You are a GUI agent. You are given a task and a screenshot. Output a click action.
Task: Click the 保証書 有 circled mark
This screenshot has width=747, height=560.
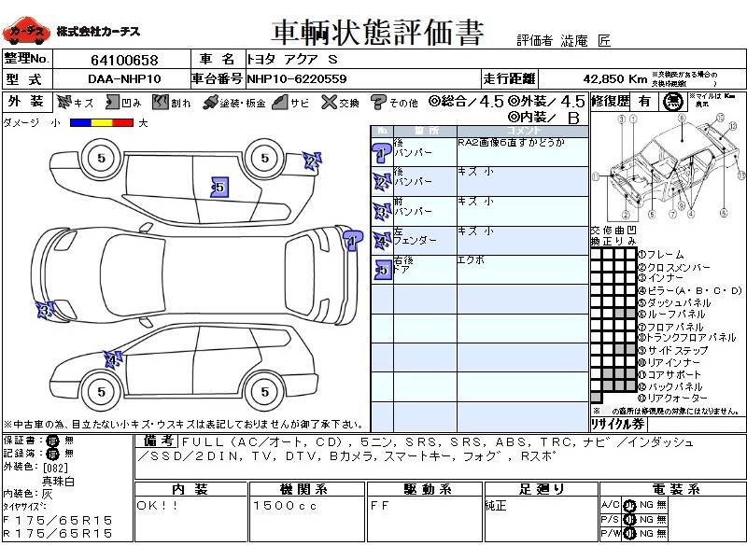pos(52,440)
